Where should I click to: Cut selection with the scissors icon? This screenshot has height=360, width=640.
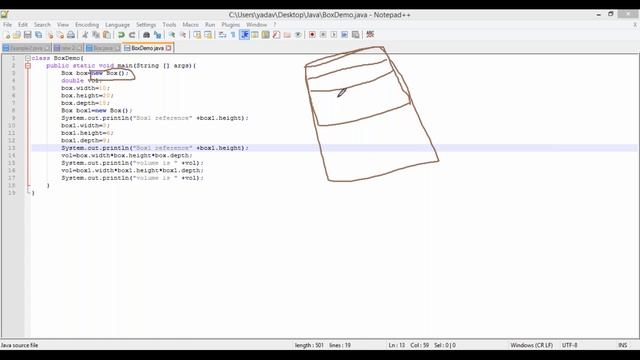click(85, 35)
